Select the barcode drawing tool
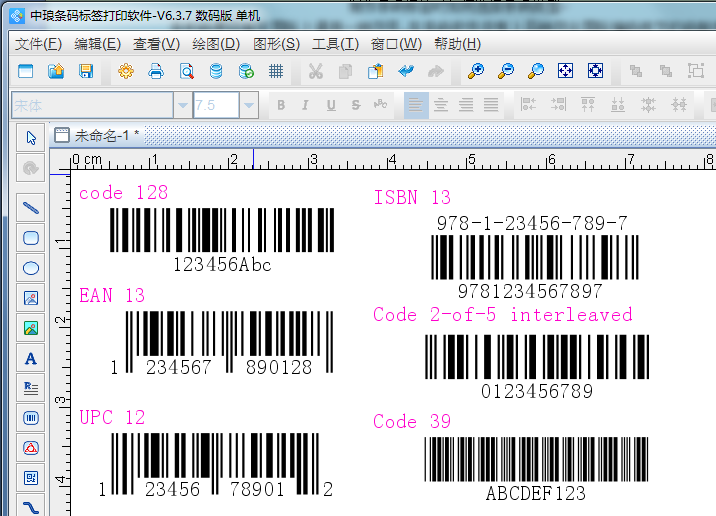 click(x=31, y=418)
